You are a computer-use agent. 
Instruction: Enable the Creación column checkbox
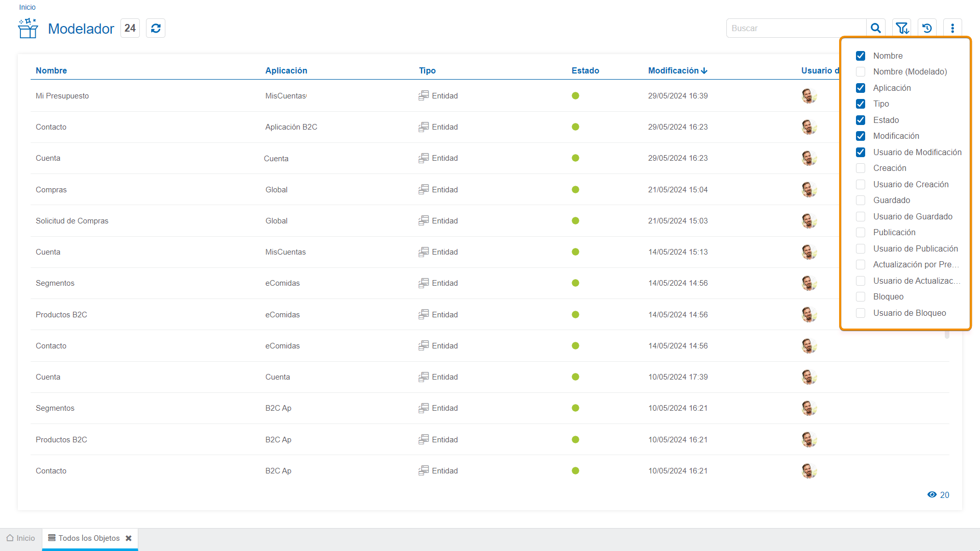(x=861, y=168)
